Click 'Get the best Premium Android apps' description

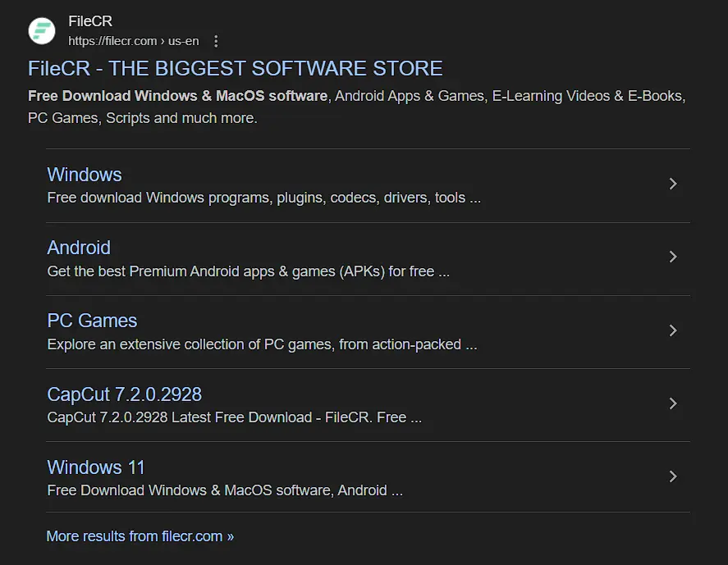point(249,271)
